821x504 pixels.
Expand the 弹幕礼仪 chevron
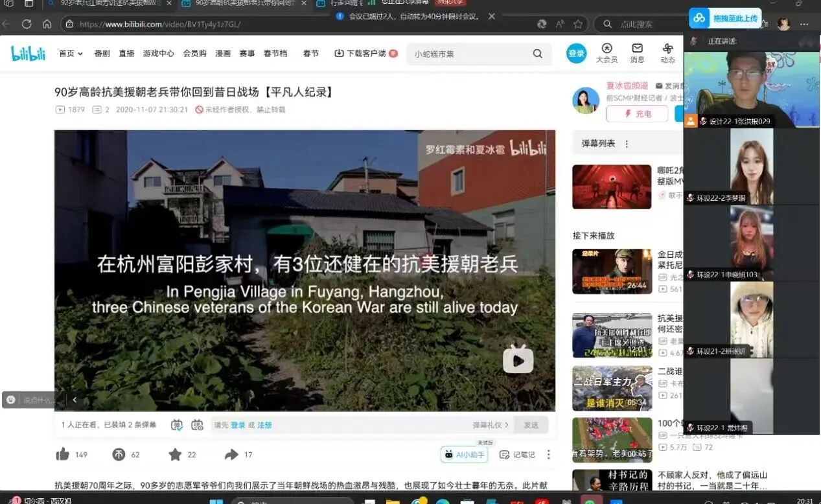pos(507,425)
